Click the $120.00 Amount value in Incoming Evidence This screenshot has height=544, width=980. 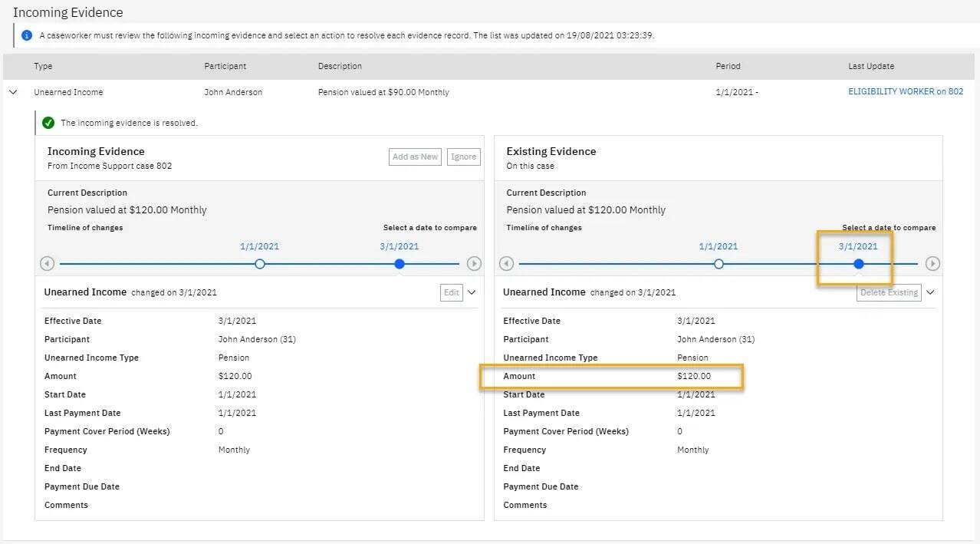235,376
